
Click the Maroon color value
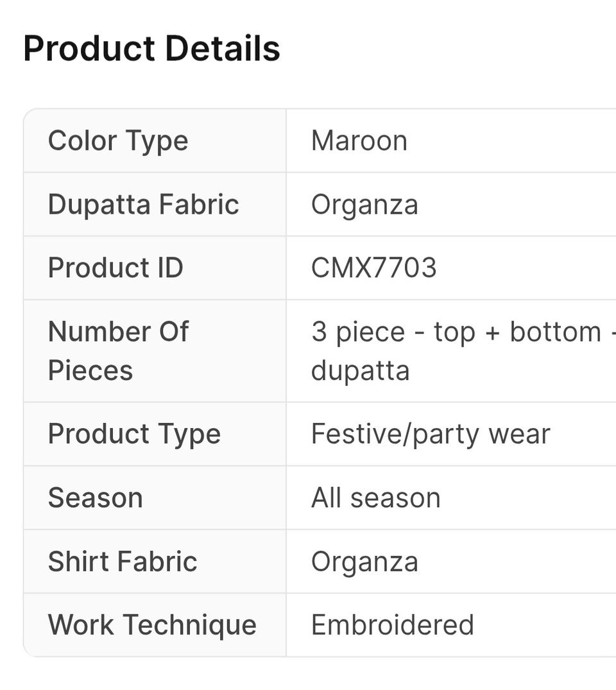(x=359, y=141)
